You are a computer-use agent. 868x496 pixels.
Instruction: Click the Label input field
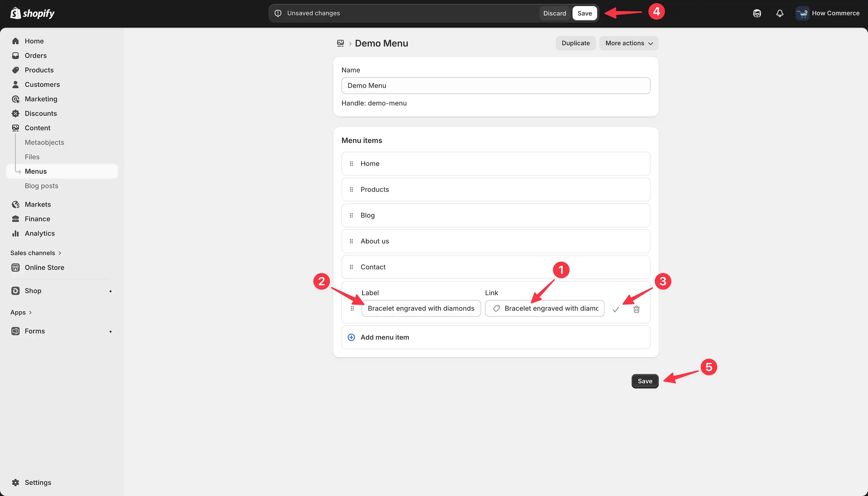[x=421, y=308]
